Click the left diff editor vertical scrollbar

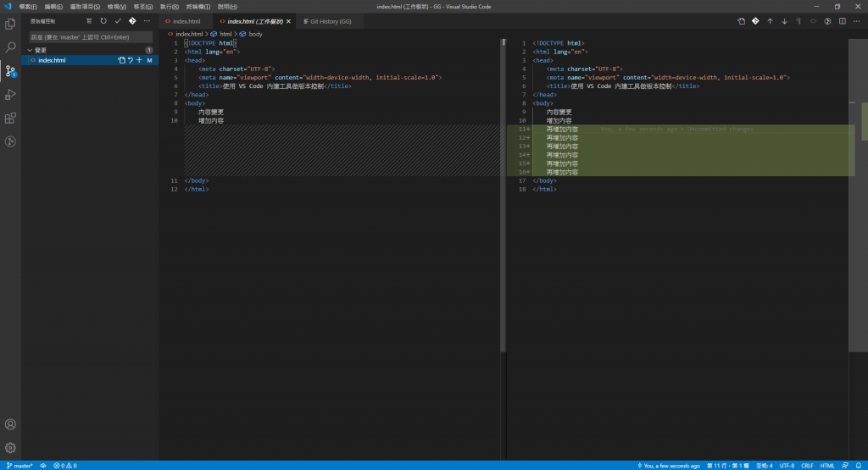click(x=504, y=196)
